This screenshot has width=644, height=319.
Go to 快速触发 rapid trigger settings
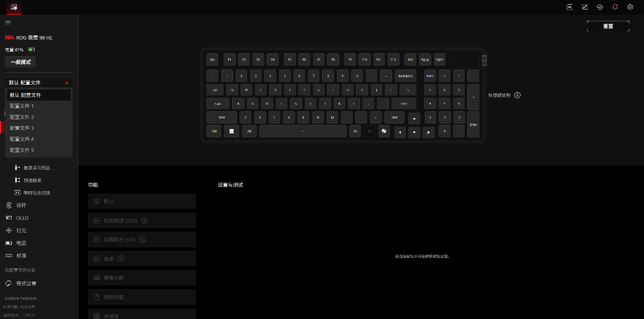pyautogui.click(x=33, y=180)
